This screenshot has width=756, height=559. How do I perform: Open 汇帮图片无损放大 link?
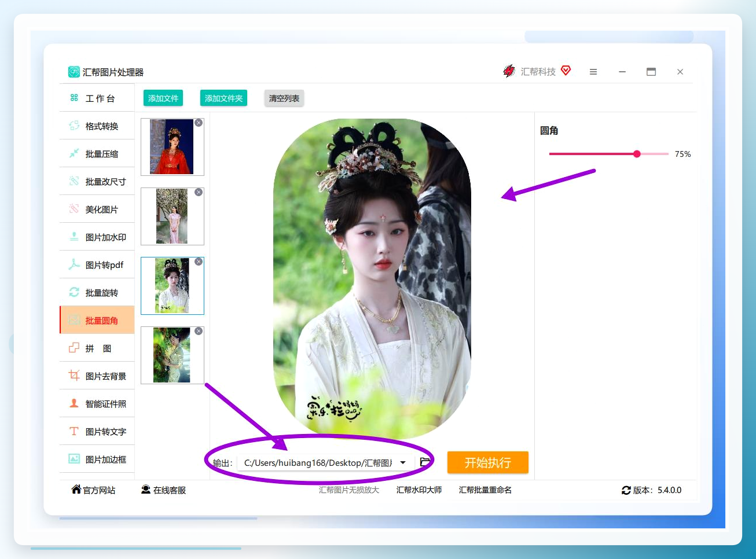point(349,490)
